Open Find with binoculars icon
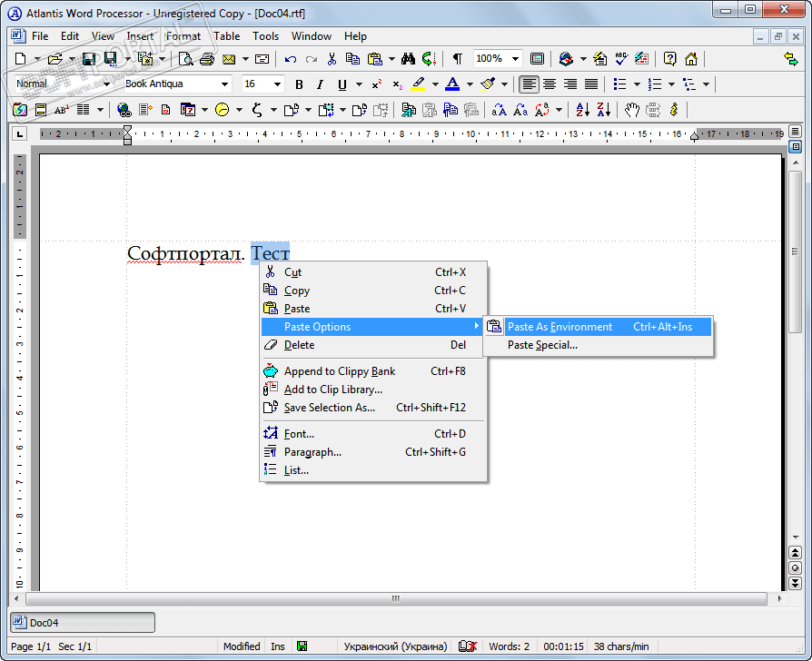 tap(408, 59)
